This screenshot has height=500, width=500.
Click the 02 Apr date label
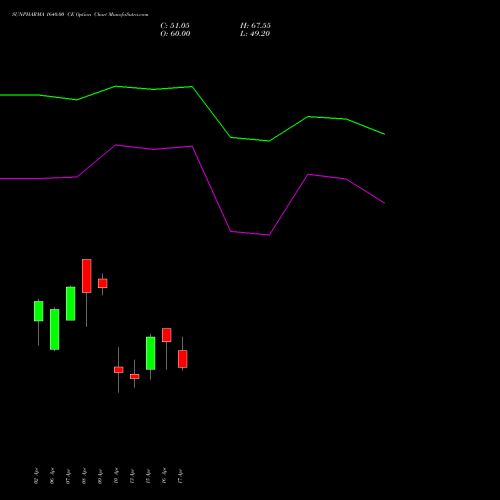(x=36, y=476)
